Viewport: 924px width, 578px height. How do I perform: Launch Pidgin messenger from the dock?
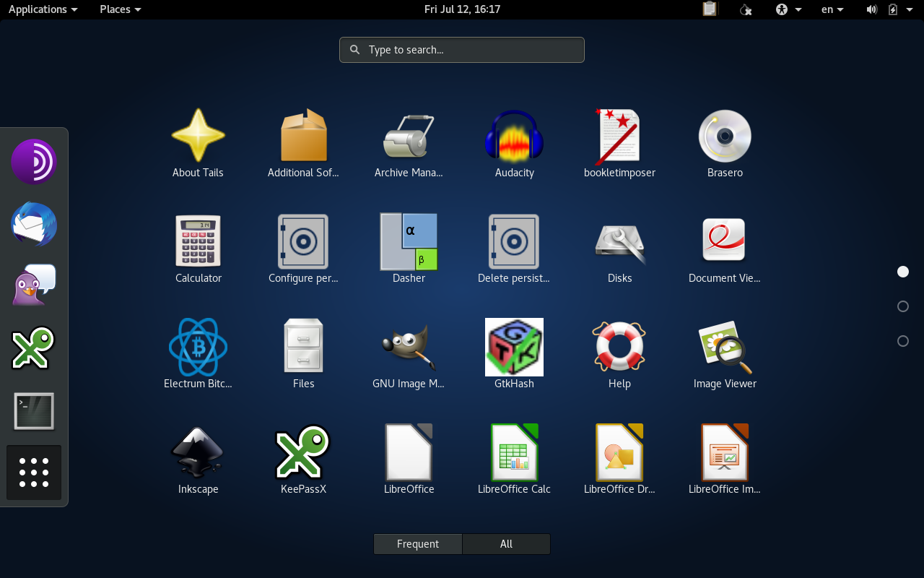[x=34, y=286]
